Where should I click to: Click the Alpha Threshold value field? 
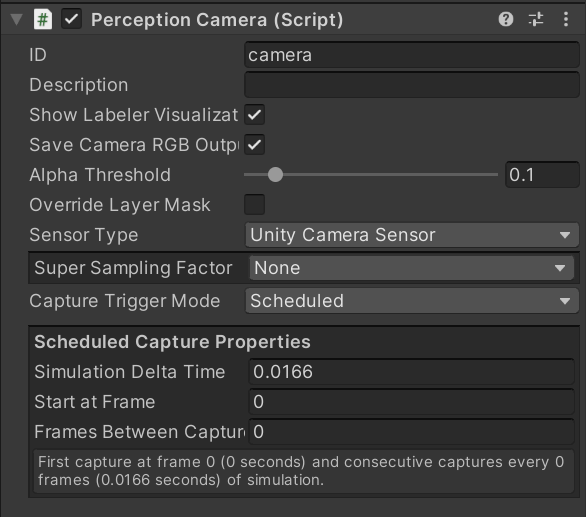(x=542, y=175)
